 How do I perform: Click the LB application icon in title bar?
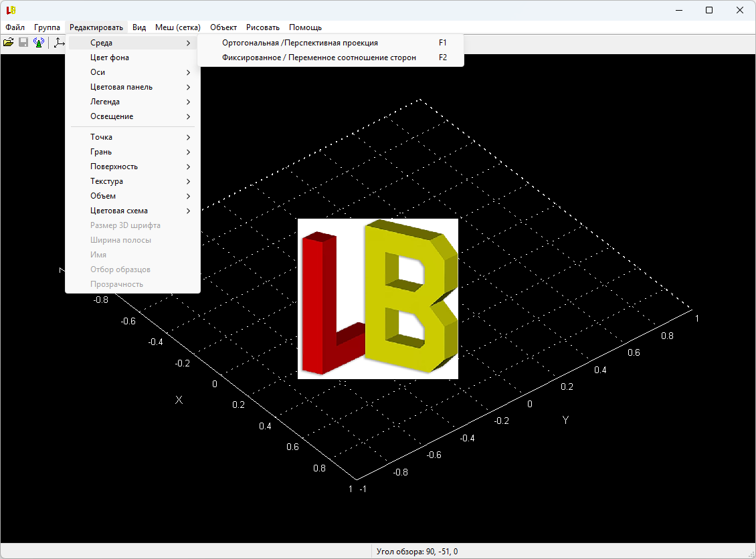(10, 10)
